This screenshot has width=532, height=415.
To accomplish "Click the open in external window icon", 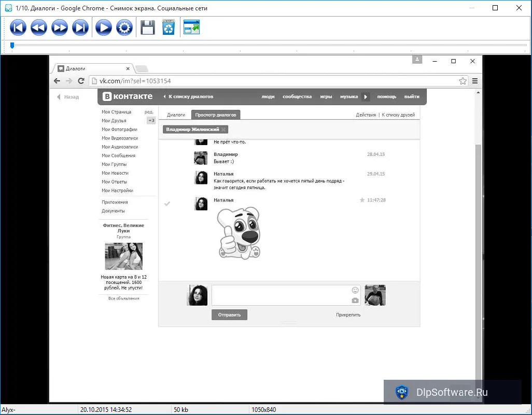I will (x=191, y=27).
